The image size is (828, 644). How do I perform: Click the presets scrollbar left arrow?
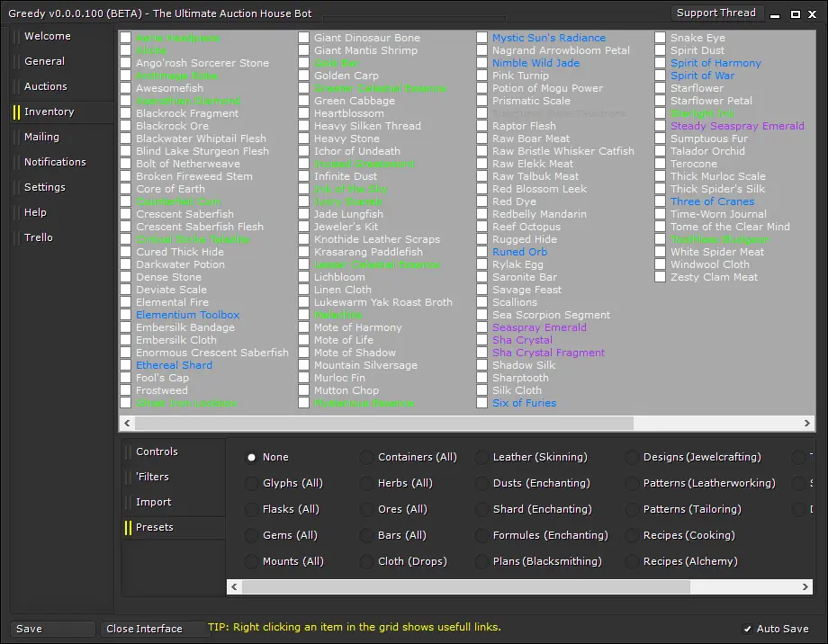(x=234, y=586)
